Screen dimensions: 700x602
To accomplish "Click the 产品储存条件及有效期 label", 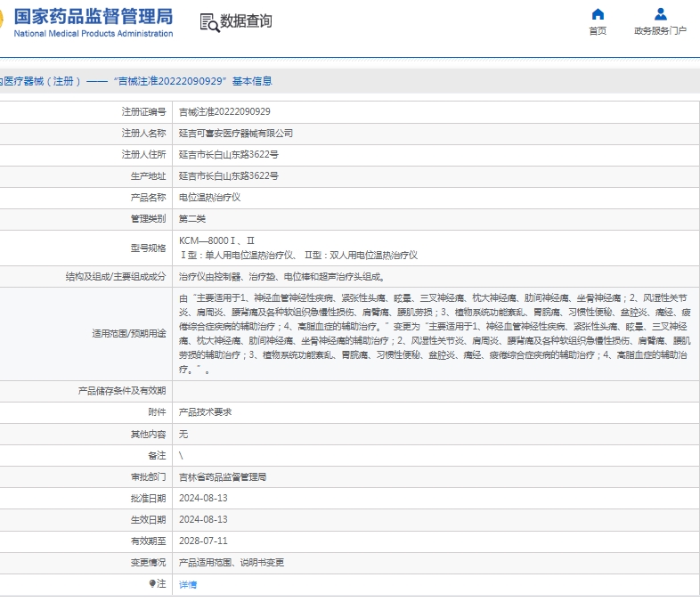I will point(122,391).
